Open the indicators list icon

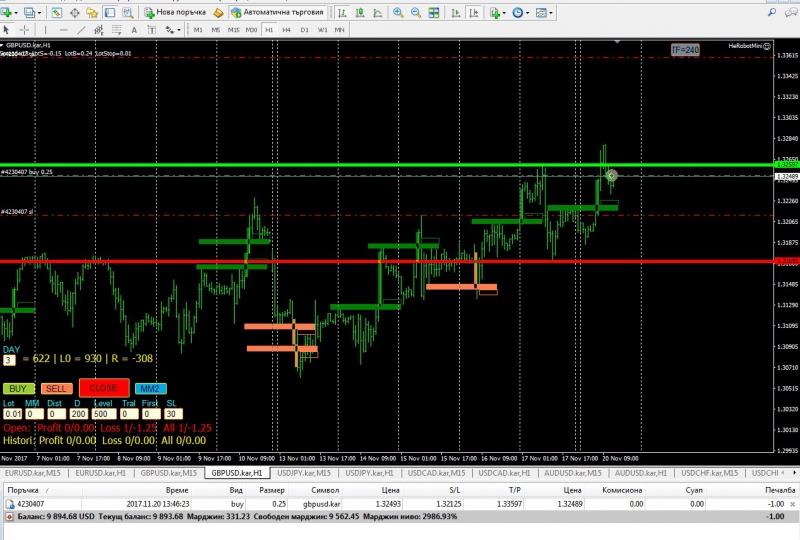coord(494,12)
